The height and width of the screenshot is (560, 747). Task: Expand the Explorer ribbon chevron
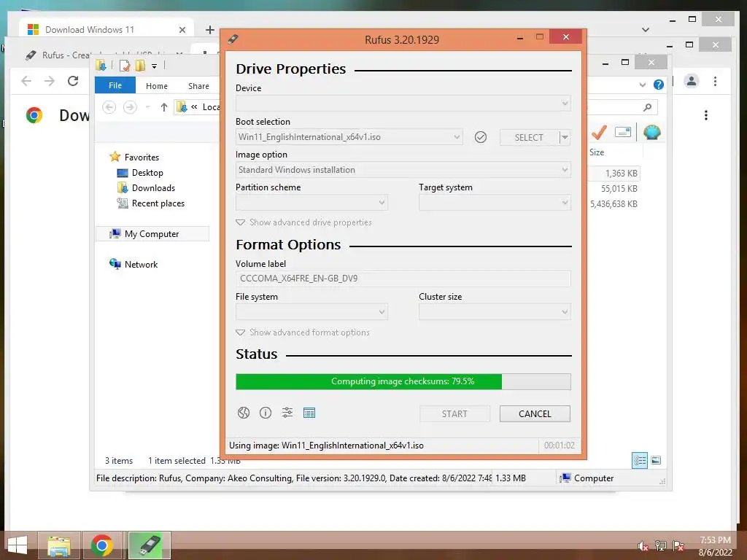(x=642, y=85)
